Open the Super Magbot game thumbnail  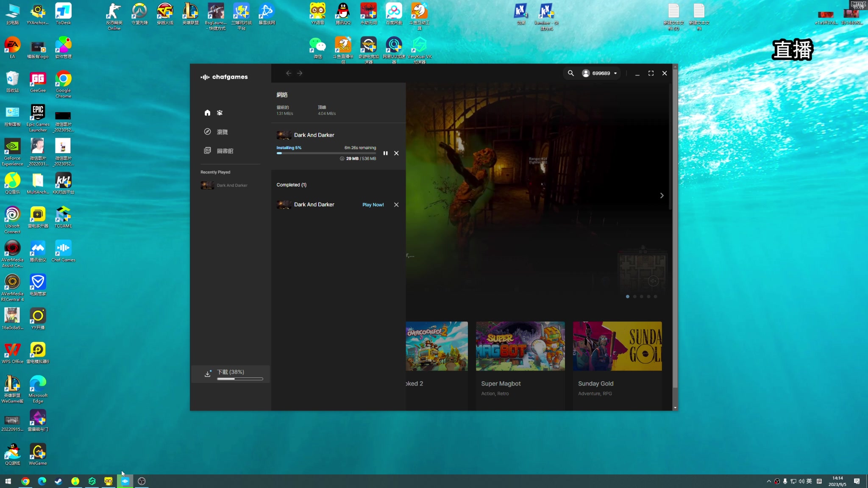(520, 346)
